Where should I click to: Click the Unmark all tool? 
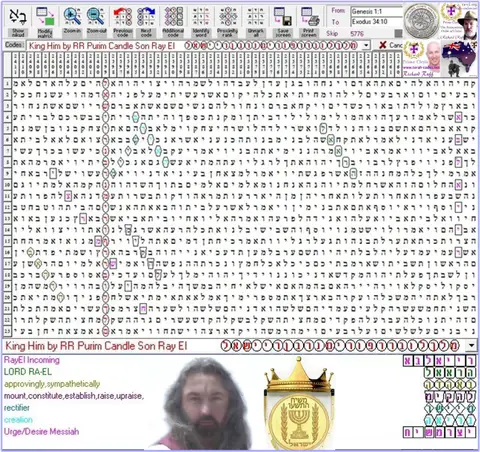pos(255,22)
